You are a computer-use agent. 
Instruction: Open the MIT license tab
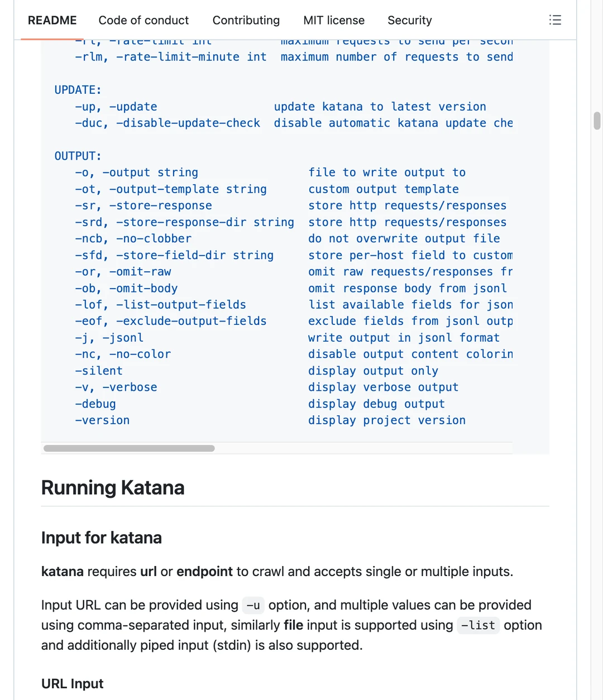(x=334, y=20)
